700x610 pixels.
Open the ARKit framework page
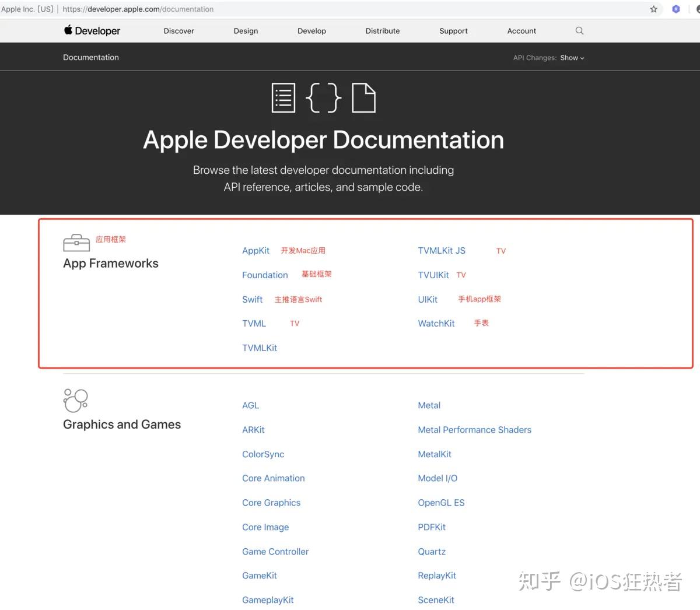(253, 430)
